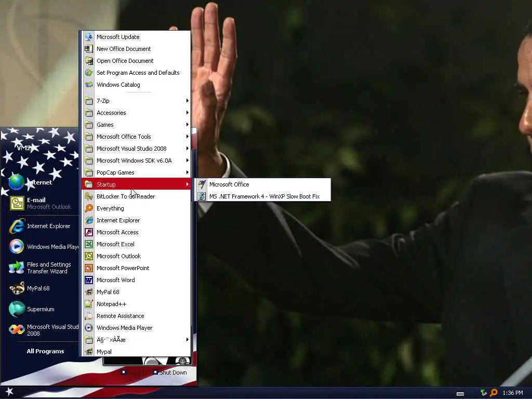Click the Open Office Document icon
The width and height of the screenshot is (532, 399).
click(89, 61)
